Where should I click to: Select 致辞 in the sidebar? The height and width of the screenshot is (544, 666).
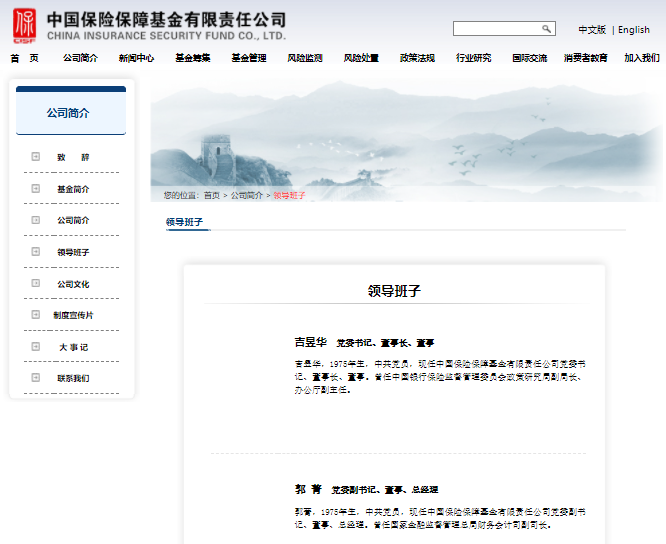[x=73, y=157]
